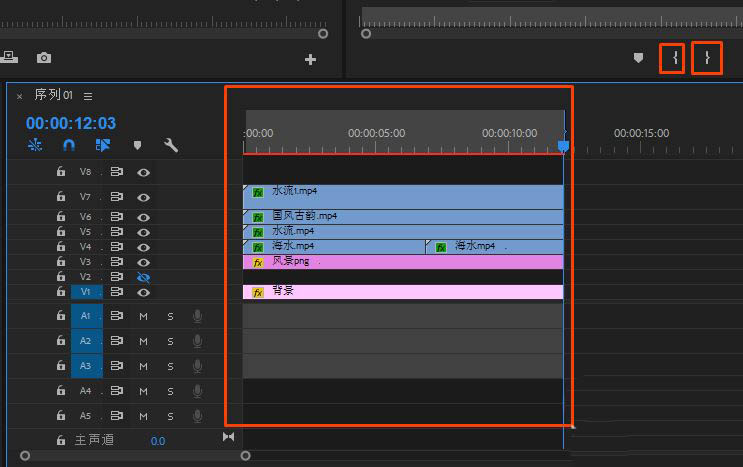Solo the A2 audio track

click(170, 341)
